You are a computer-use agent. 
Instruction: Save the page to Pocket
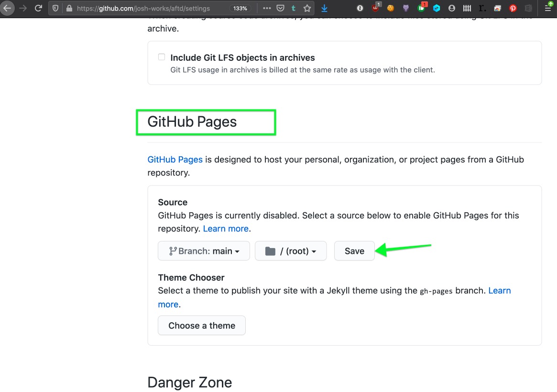(x=280, y=8)
